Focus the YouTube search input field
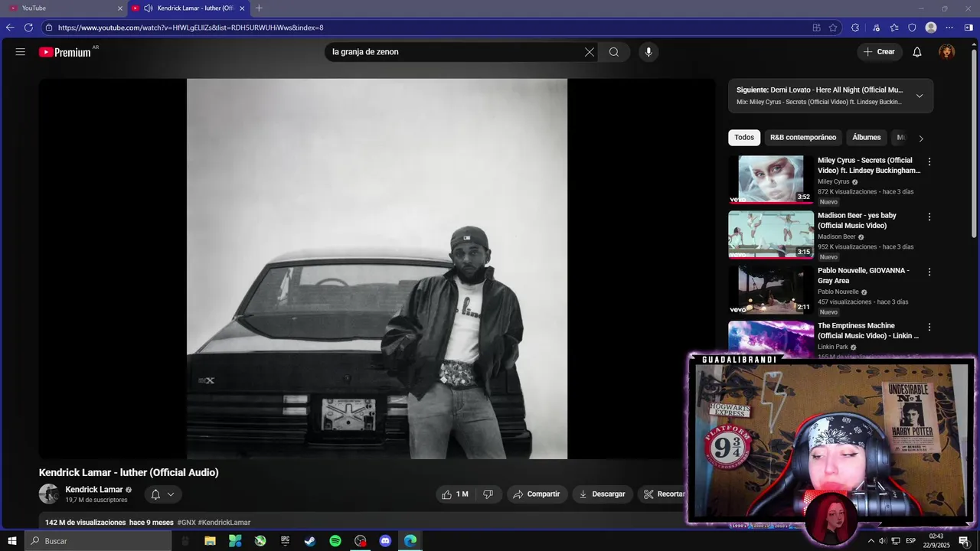This screenshot has height=551, width=980. click(x=456, y=52)
